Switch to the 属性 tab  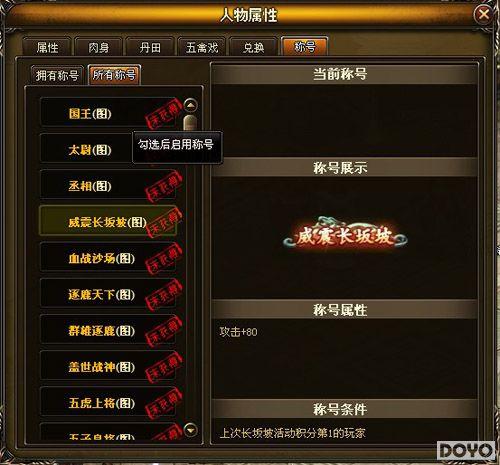tap(47, 47)
